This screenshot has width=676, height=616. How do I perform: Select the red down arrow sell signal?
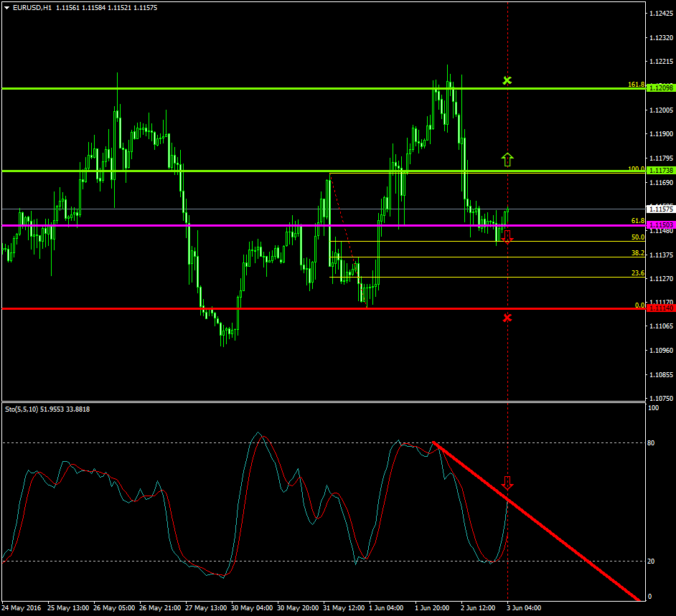[508, 237]
